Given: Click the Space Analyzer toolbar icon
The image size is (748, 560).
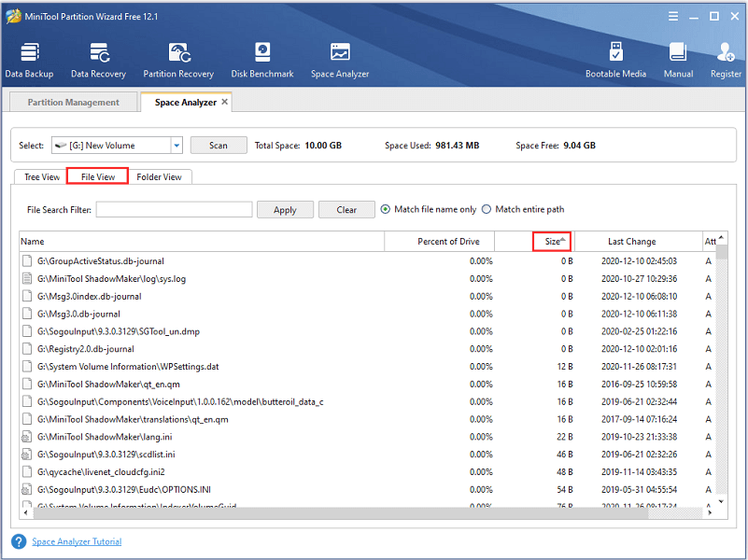Looking at the screenshot, I should [340, 60].
